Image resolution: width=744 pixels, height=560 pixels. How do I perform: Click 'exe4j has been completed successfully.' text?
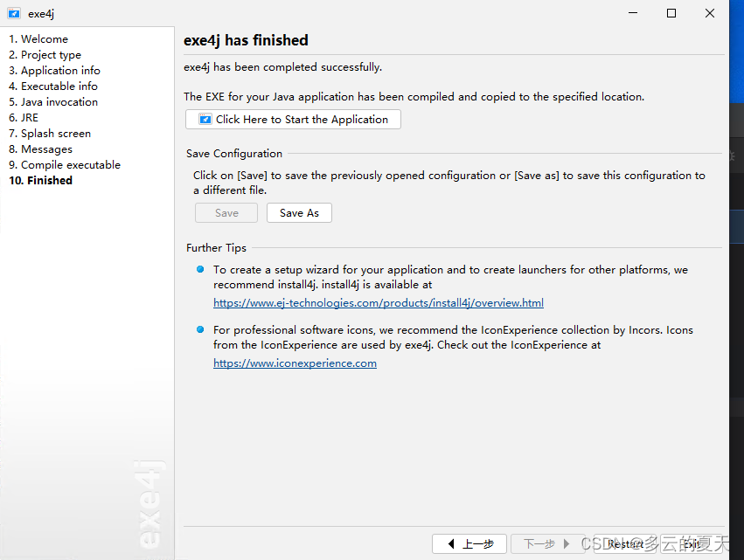point(282,67)
